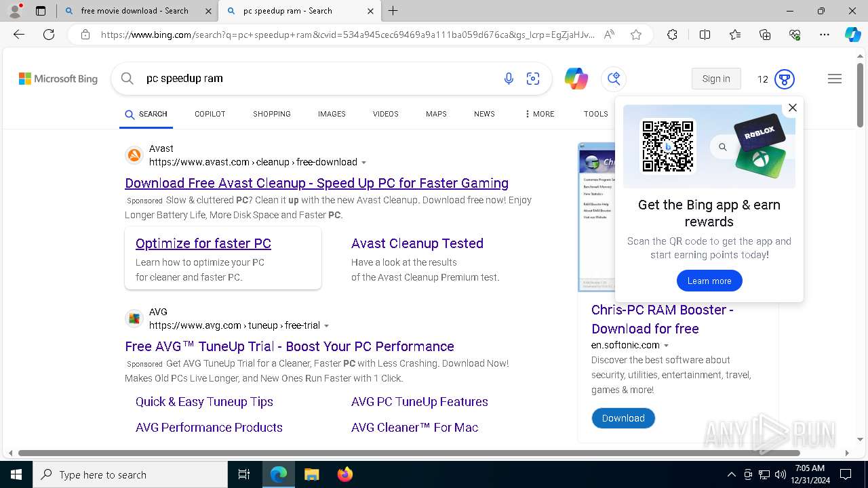Viewport: 868px width, 488px height.
Task: Switch to the COPILOT tab
Action: pos(210,114)
